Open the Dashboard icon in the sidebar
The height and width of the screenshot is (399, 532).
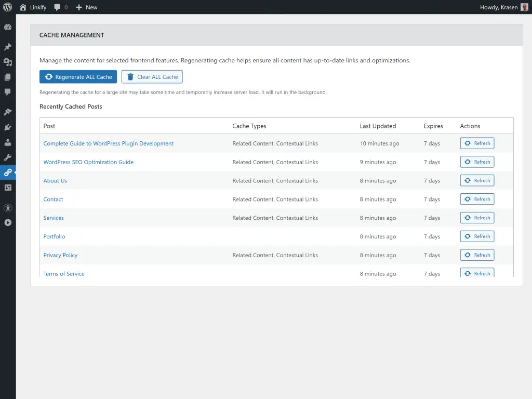point(8,26)
